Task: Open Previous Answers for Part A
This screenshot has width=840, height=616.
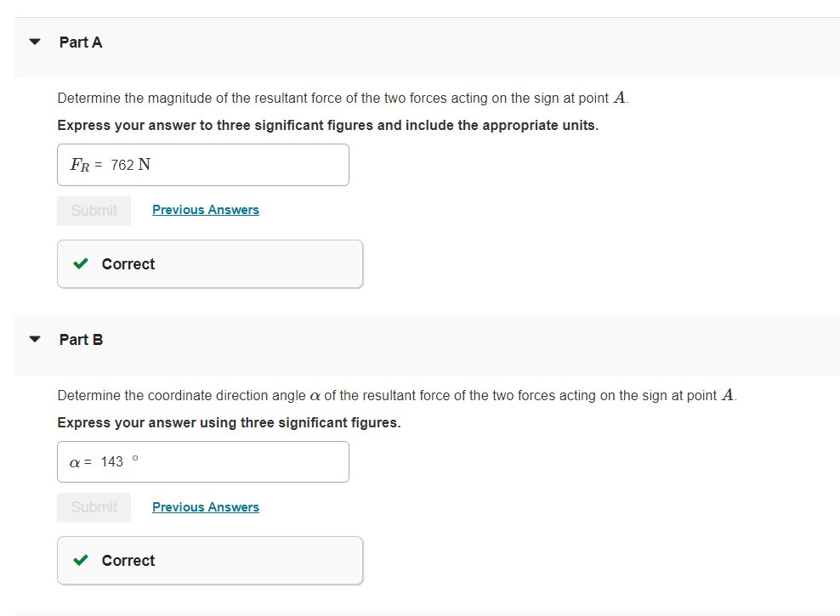Action: [205, 209]
